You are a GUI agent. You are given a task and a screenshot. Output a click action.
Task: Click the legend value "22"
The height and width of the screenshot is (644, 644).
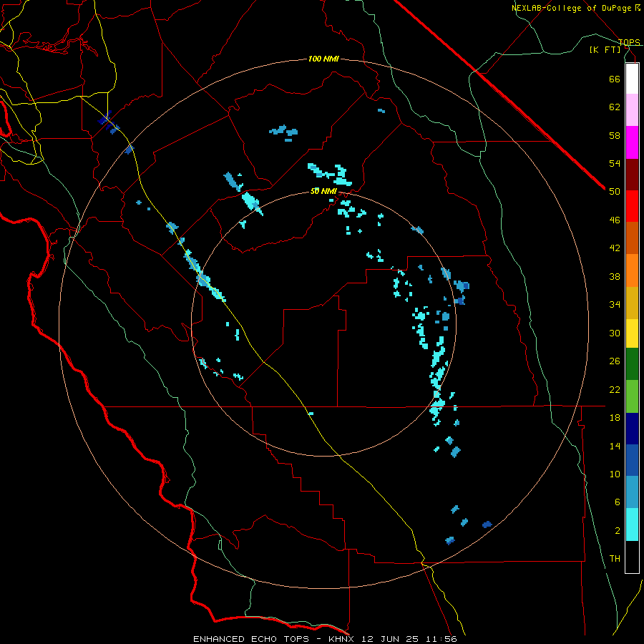[x=615, y=389]
